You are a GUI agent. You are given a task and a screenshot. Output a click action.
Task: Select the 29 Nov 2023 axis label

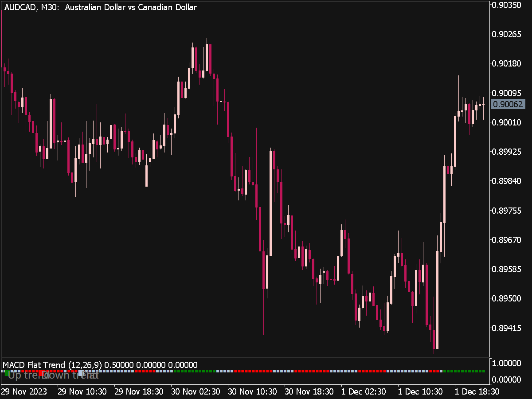pyautogui.click(x=25, y=392)
